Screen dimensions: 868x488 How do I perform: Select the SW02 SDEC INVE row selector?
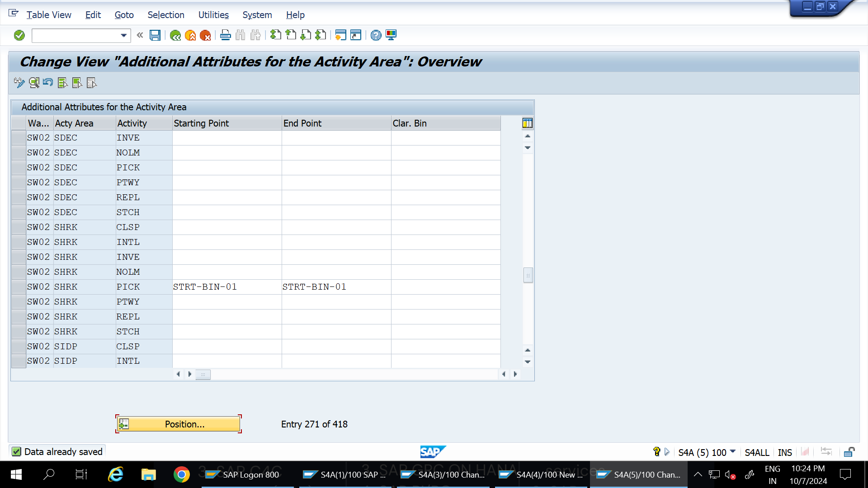(19, 137)
